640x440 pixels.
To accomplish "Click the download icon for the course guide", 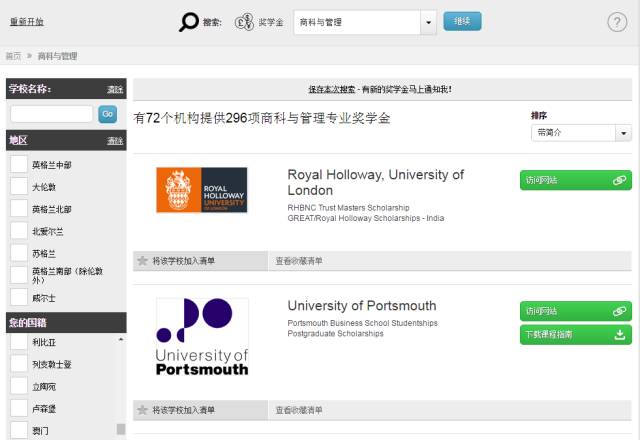I will pyautogui.click(x=620, y=335).
